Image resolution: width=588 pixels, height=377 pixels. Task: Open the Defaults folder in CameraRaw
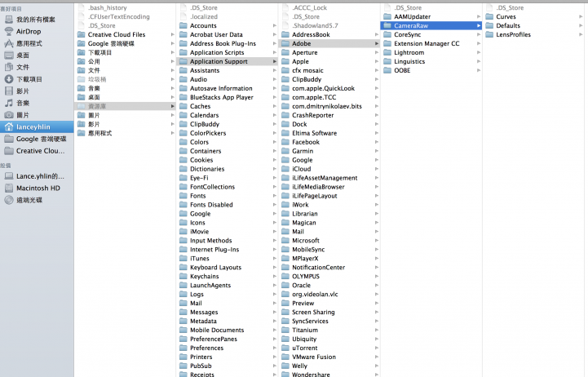point(534,25)
